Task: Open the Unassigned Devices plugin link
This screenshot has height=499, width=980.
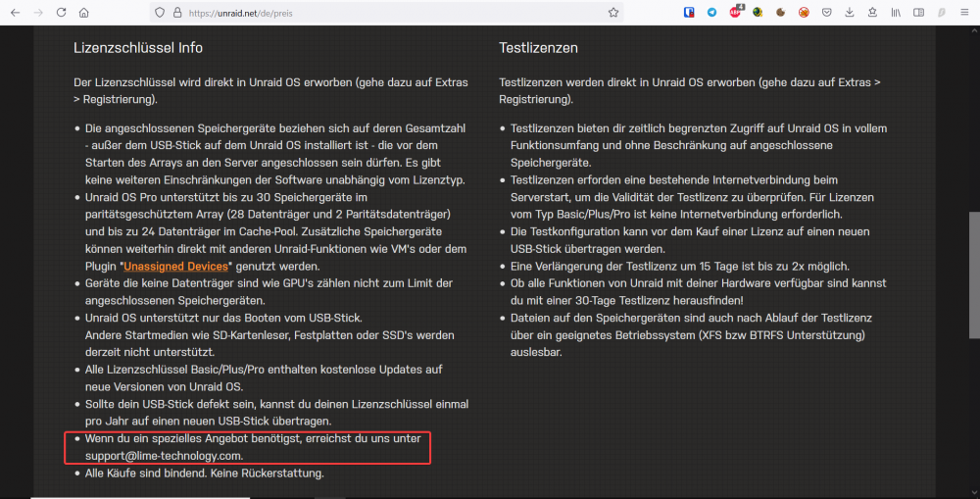Action: point(175,267)
